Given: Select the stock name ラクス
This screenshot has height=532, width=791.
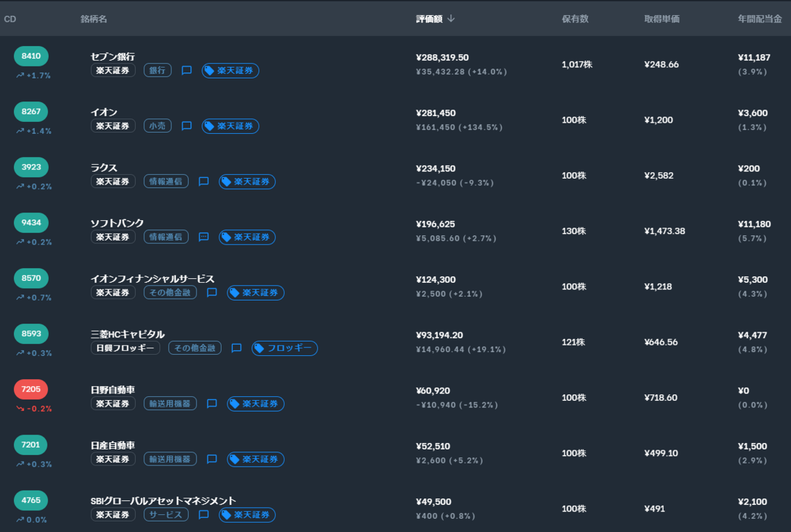Looking at the screenshot, I should (x=104, y=167).
